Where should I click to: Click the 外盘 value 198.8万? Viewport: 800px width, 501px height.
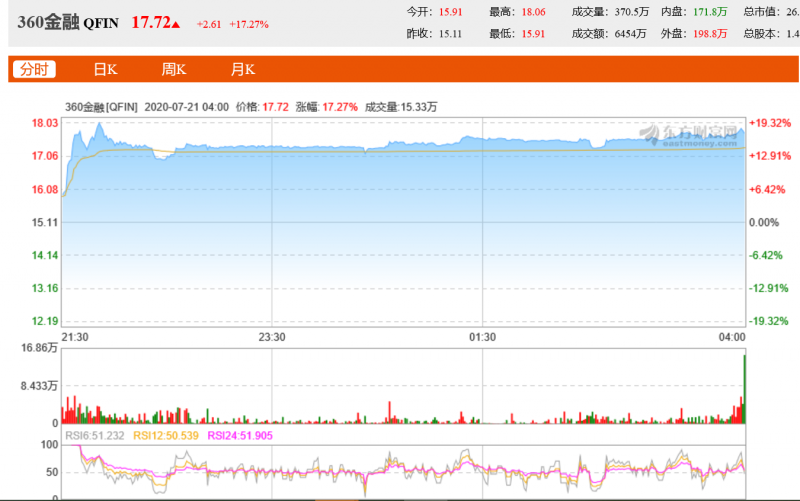[x=710, y=34]
